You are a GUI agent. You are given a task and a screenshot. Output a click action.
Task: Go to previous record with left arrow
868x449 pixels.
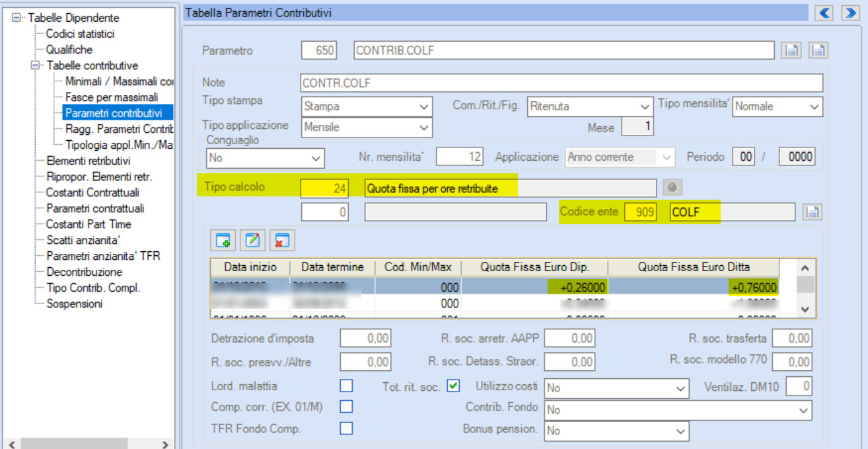tap(824, 12)
